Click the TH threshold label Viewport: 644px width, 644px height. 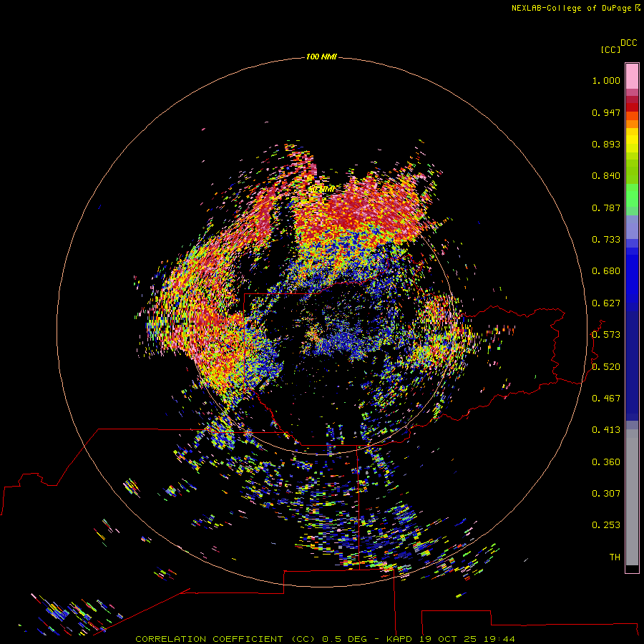pyautogui.click(x=615, y=557)
